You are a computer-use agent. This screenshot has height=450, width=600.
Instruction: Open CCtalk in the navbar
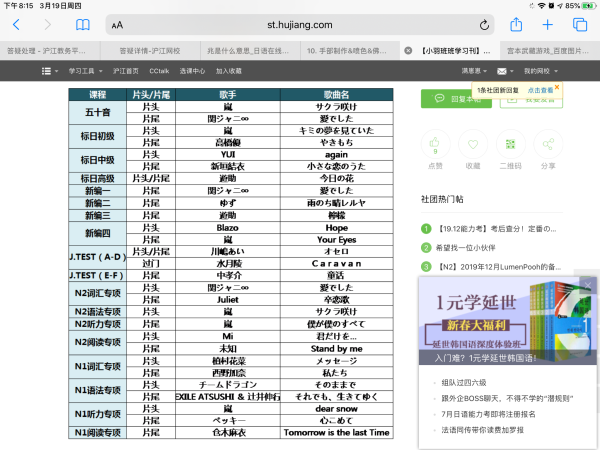159,71
